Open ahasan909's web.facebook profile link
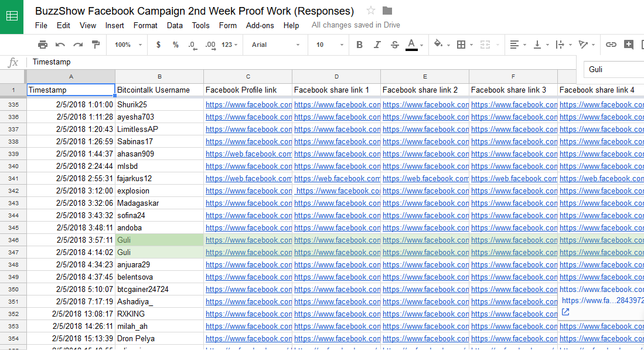The height and width of the screenshot is (350, 644). tap(248, 154)
